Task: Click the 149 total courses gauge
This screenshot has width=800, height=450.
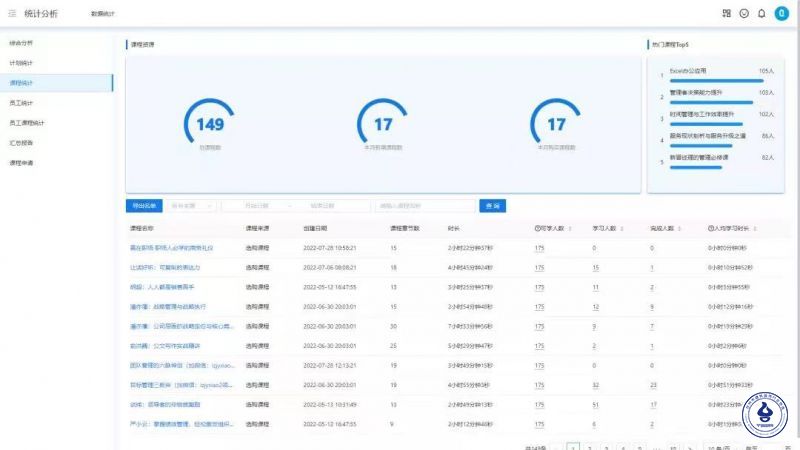Action: tap(210, 122)
